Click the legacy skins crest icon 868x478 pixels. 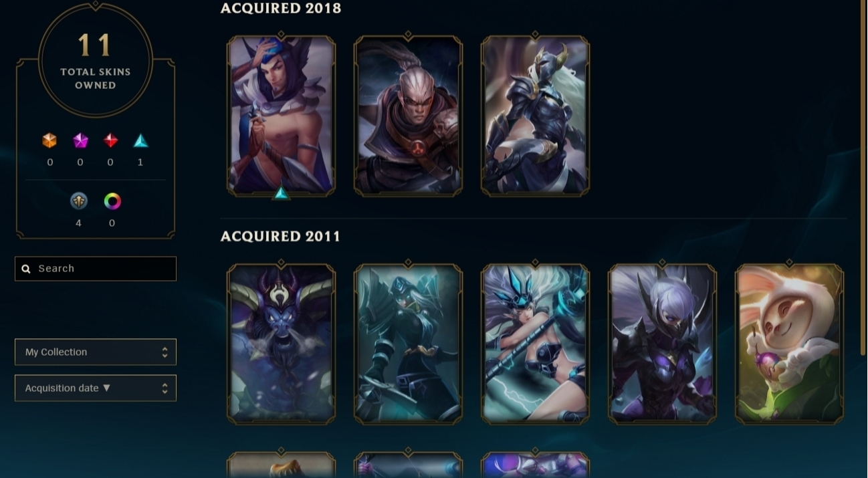[79, 201]
